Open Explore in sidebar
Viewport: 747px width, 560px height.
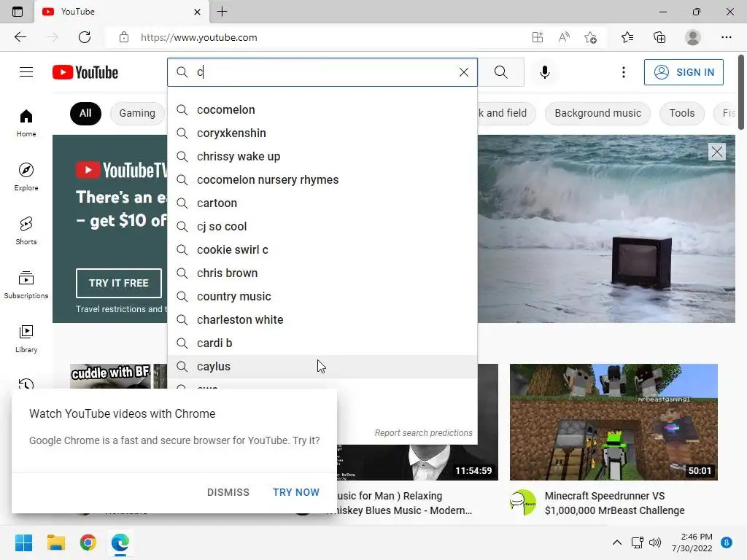(x=26, y=177)
